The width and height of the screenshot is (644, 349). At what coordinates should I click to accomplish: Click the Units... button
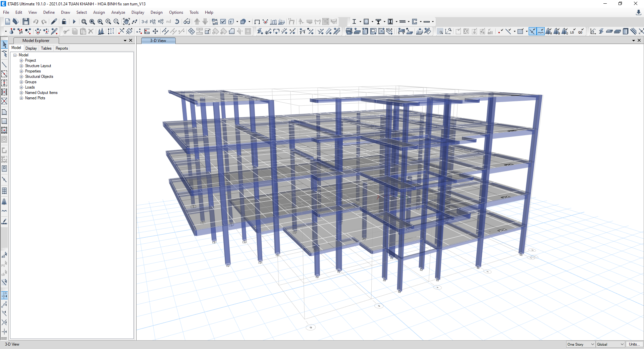pos(634,344)
